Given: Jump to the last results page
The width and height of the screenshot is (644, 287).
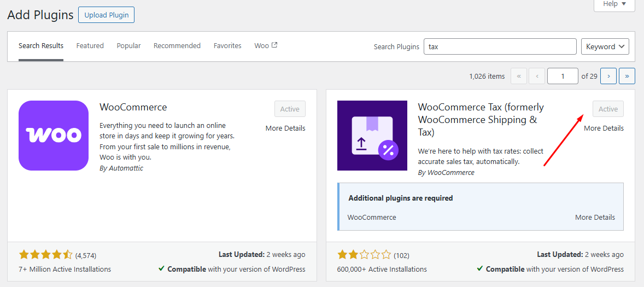Looking at the screenshot, I should point(627,76).
